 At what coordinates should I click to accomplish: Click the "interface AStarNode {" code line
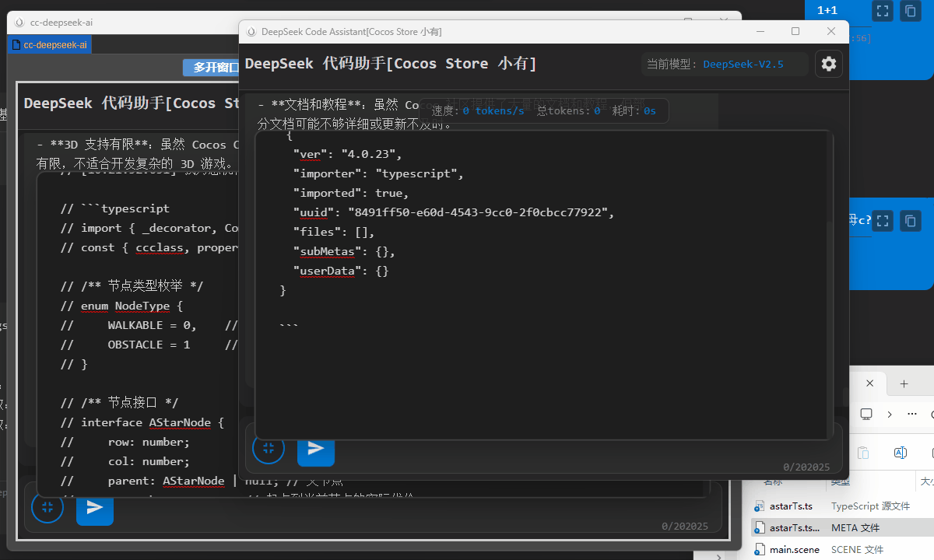click(x=142, y=422)
